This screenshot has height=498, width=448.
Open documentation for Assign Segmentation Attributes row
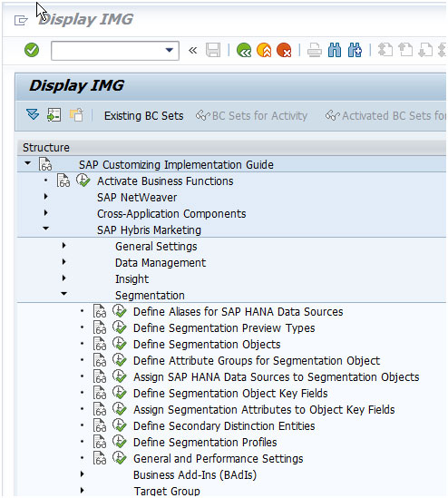[x=100, y=409]
